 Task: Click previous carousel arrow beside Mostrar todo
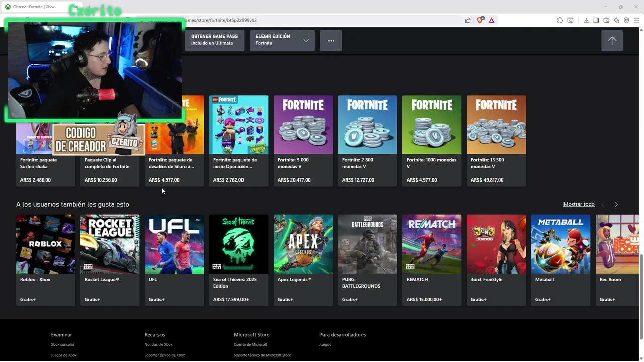coord(603,204)
